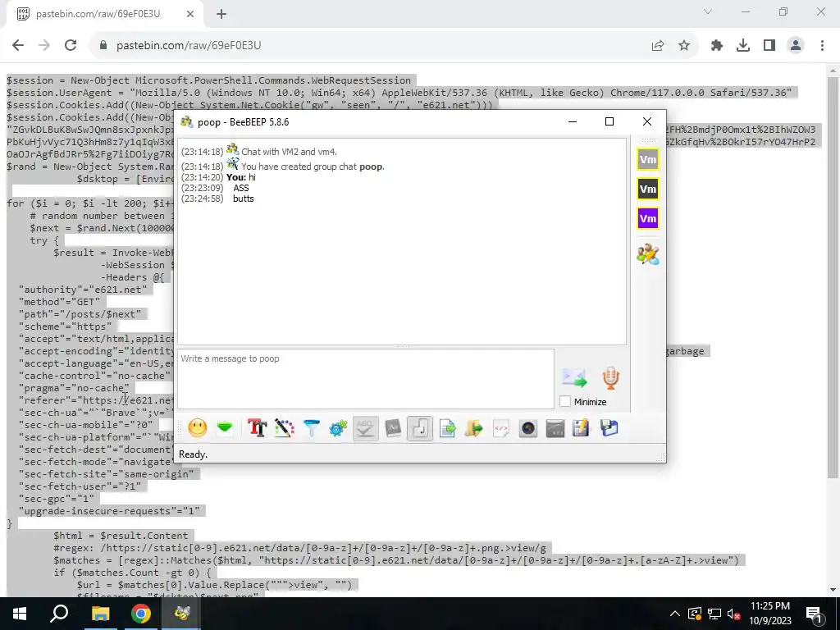Click the send file document icon
The image size is (840, 630).
point(447,428)
